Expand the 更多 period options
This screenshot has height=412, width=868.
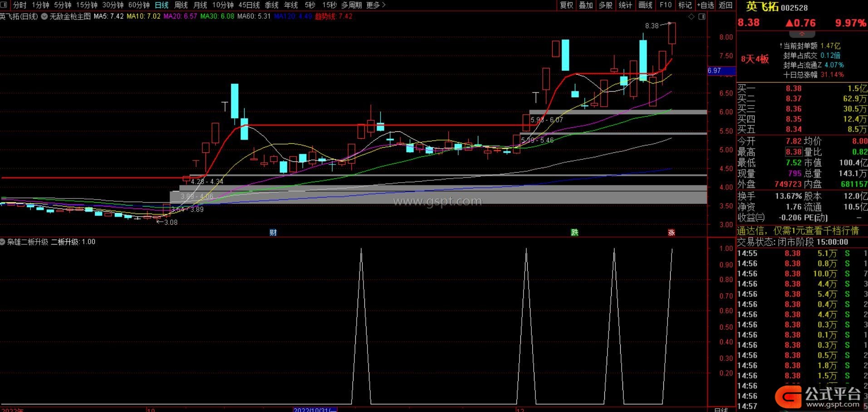376,5
